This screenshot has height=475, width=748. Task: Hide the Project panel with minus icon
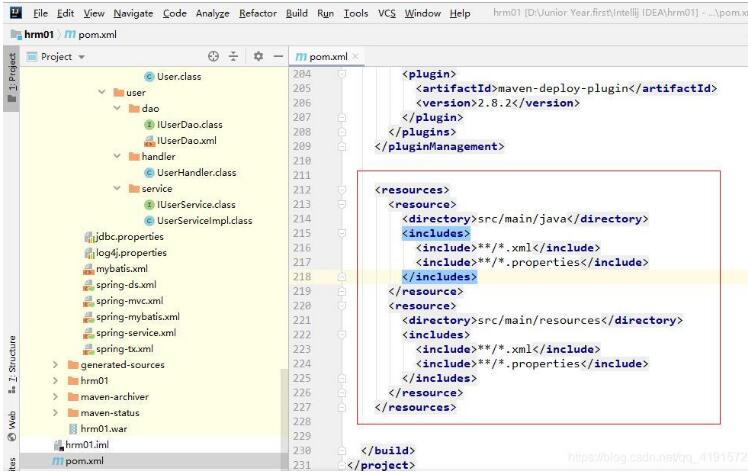[276, 57]
